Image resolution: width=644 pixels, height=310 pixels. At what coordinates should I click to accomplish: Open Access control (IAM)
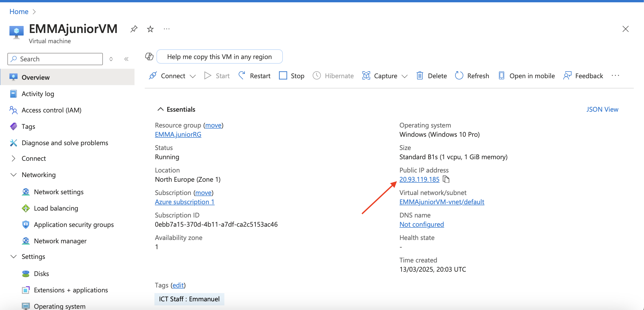point(52,110)
